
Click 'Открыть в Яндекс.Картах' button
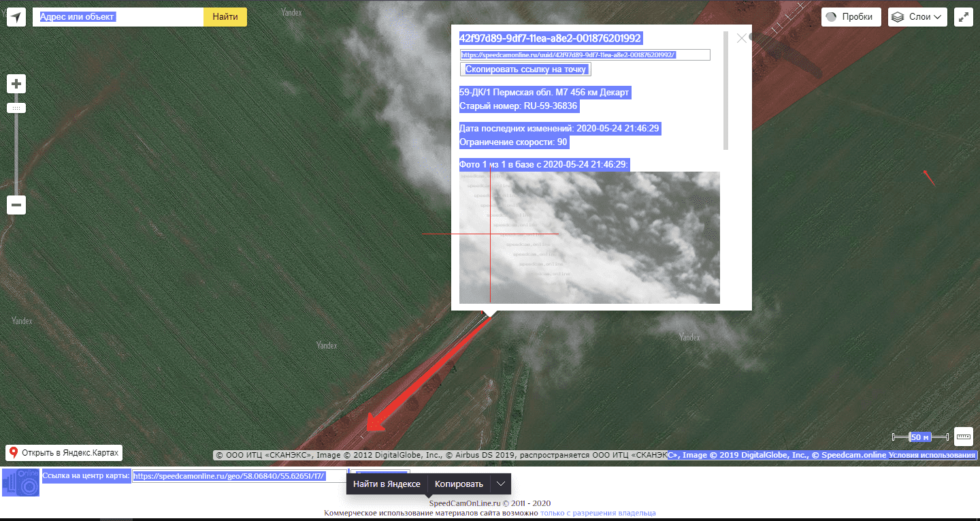click(64, 452)
